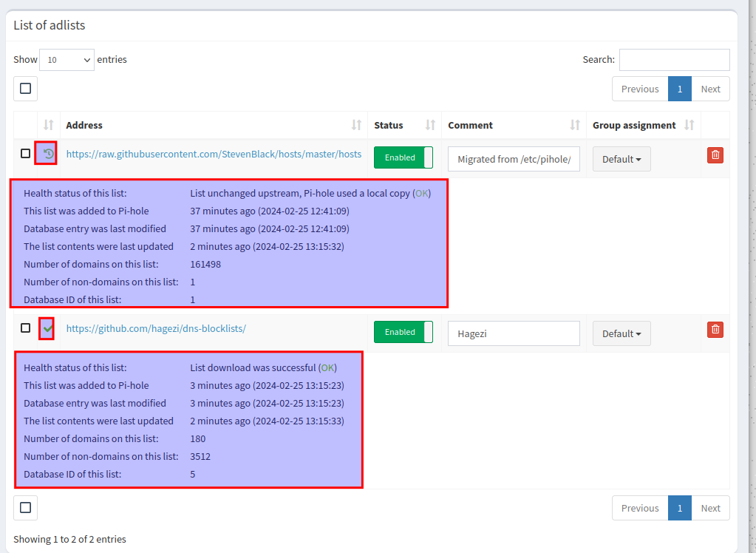Click the history status icon for StevenBlack list
The height and width of the screenshot is (553, 756).
point(48,154)
